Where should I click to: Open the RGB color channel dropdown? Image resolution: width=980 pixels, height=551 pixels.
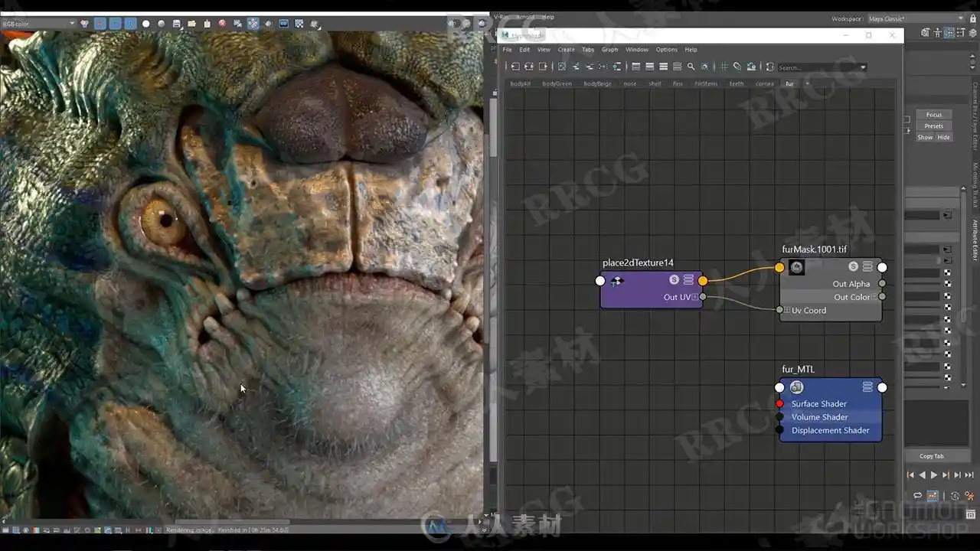point(38,24)
